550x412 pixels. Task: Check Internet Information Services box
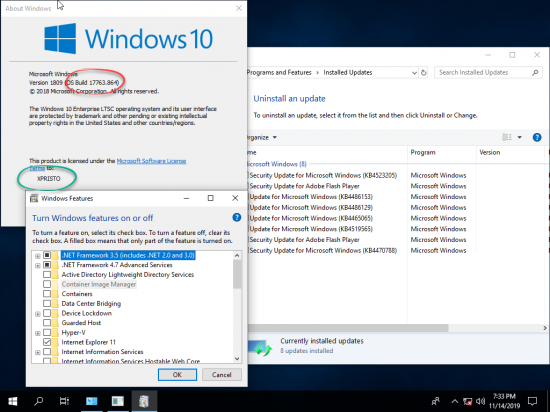point(47,352)
